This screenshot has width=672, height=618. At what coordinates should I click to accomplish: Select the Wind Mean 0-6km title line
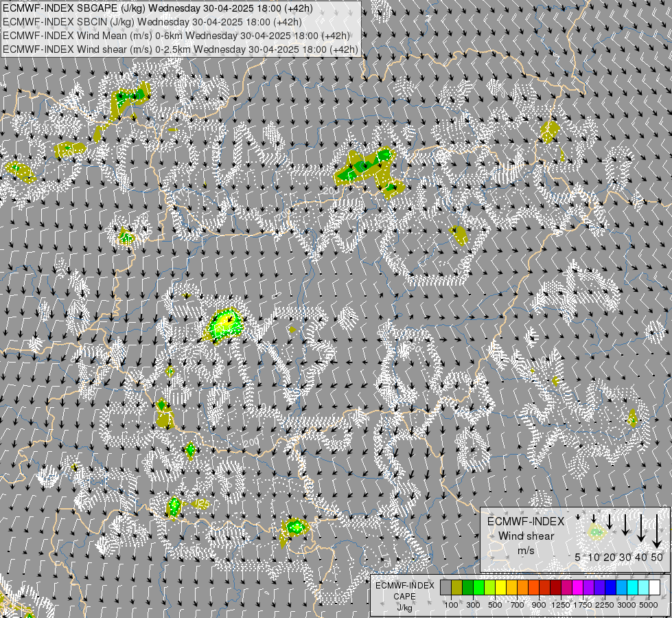(x=176, y=36)
